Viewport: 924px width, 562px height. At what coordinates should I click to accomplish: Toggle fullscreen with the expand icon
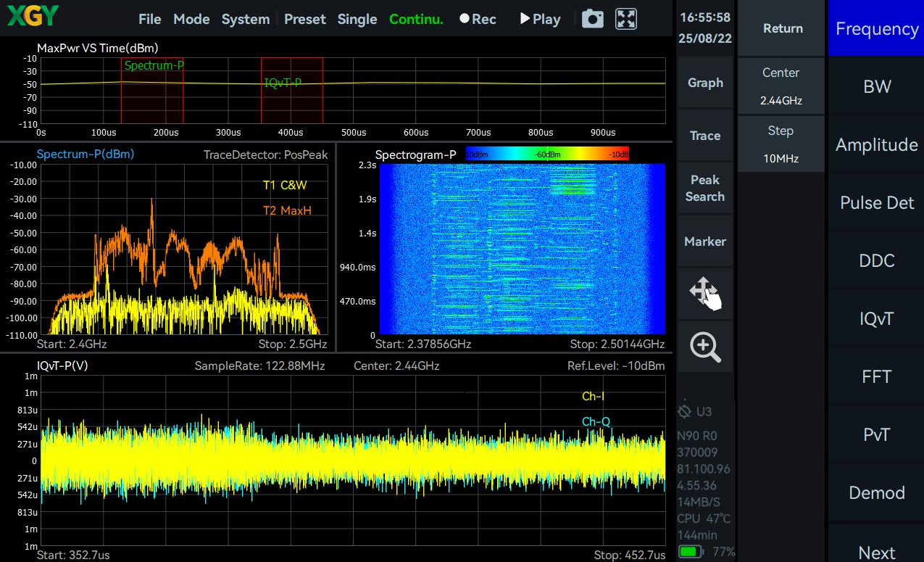coord(626,19)
